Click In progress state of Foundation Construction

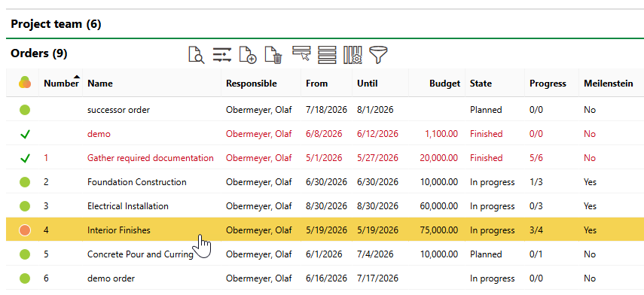tap(492, 182)
